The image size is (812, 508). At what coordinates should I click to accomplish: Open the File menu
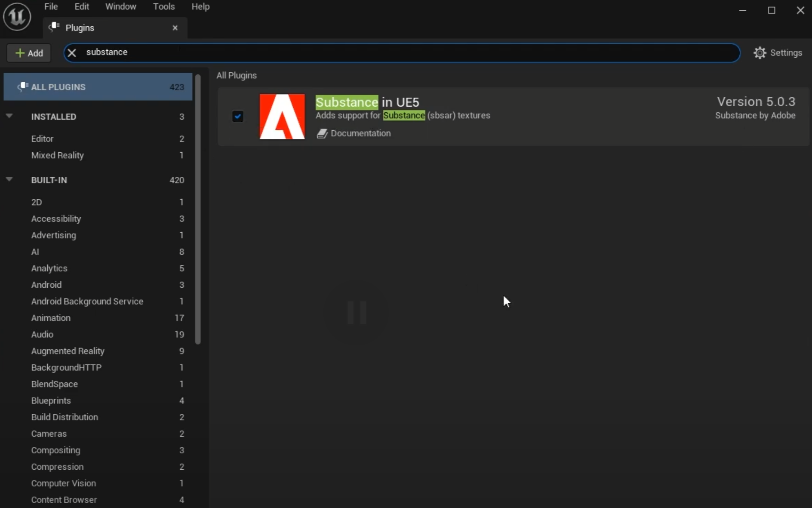click(51, 6)
